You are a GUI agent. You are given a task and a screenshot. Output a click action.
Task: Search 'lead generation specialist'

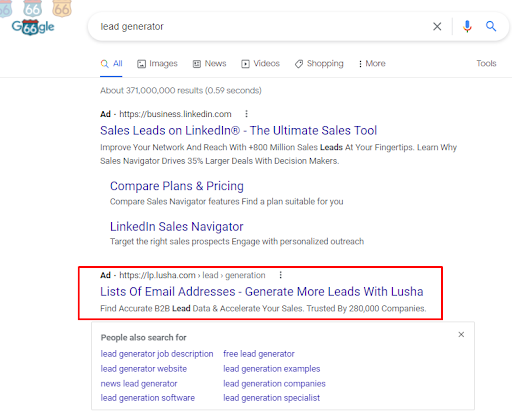[271, 398]
